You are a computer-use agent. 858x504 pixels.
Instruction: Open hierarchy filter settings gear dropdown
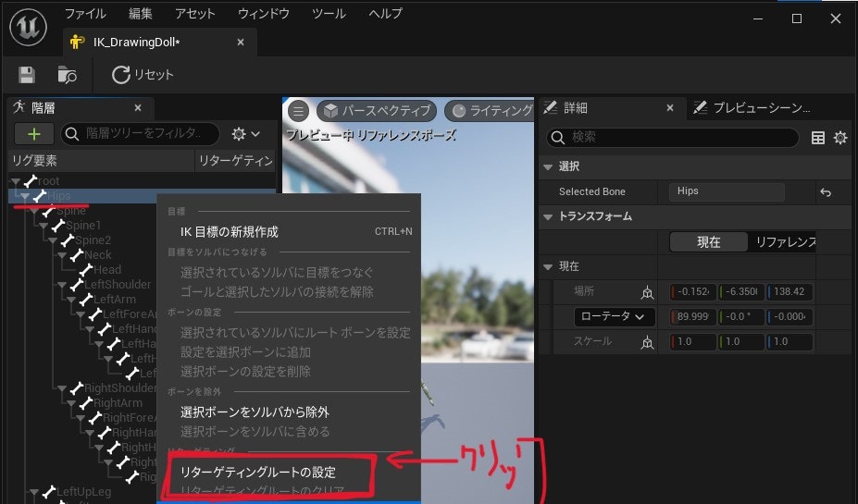tap(245, 134)
